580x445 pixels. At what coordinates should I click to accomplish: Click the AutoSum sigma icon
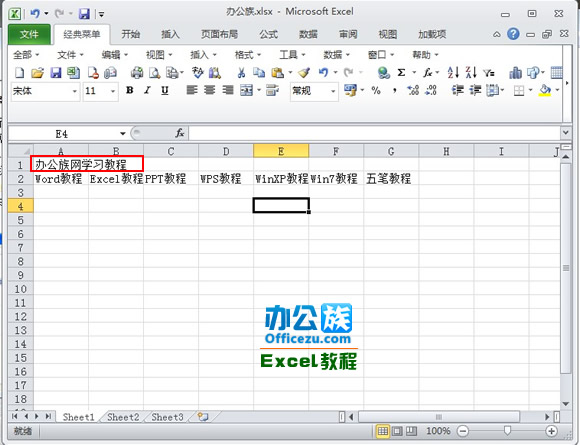click(x=401, y=73)
